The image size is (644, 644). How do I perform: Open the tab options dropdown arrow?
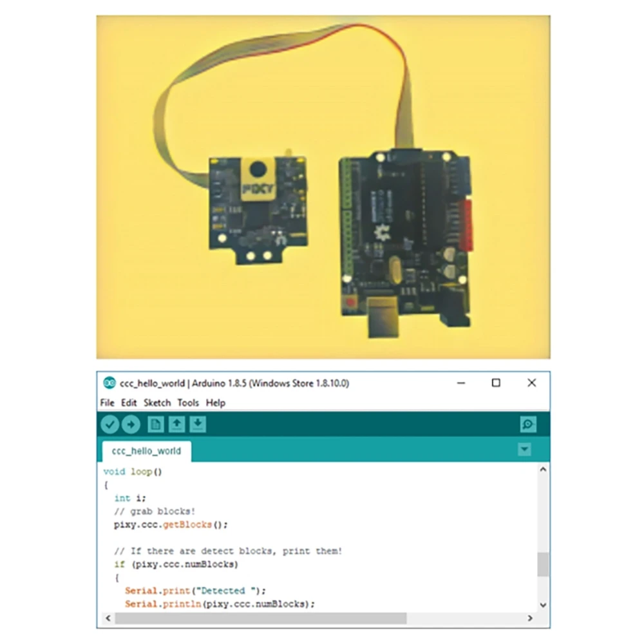(524, 450)
